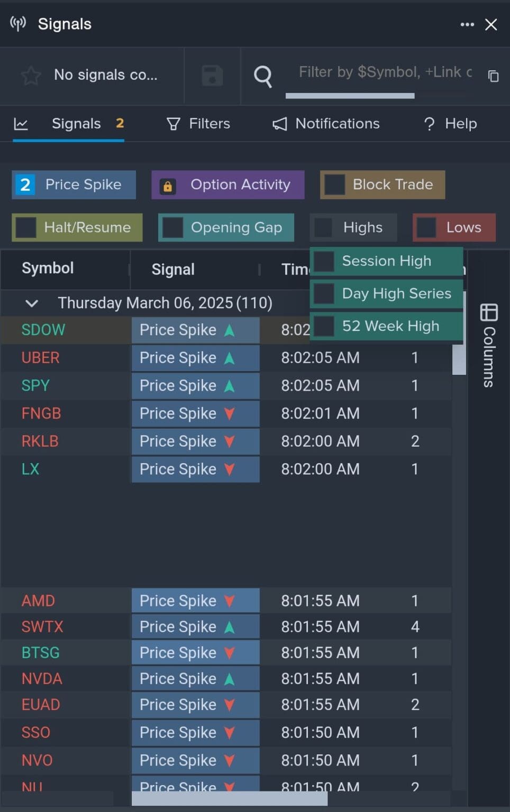Click the magnifier search icon
This screenshot has width=510, height=812.
(263, 76)
